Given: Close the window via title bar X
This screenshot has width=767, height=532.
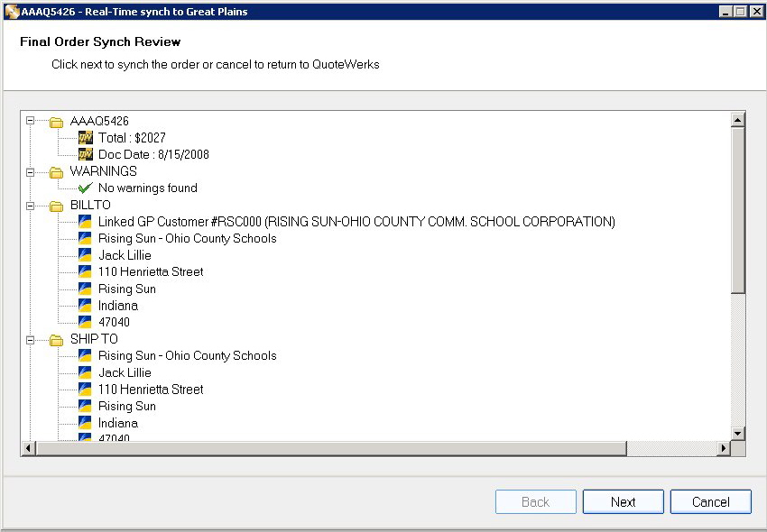Looking at the screenshot, I should 756,12.
